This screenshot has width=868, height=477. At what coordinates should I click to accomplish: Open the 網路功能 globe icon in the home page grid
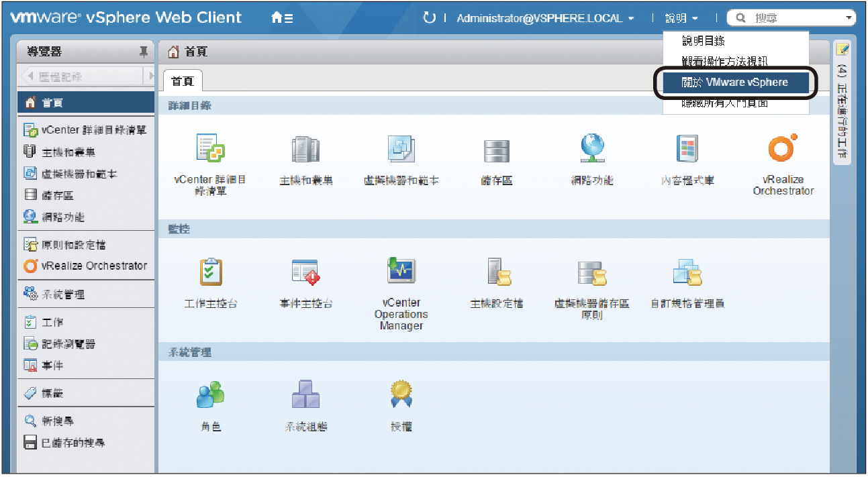click(x=592, y=148)
